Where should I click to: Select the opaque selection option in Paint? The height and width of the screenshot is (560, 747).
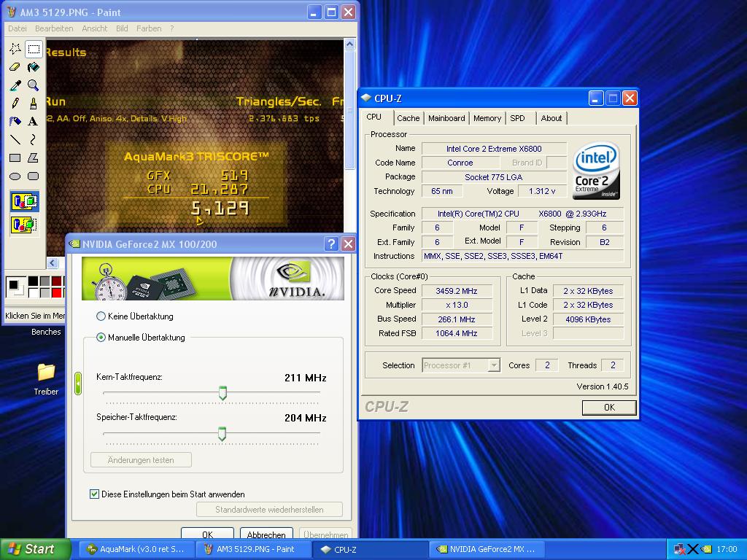pyautogui.click(x=24, y=201)
